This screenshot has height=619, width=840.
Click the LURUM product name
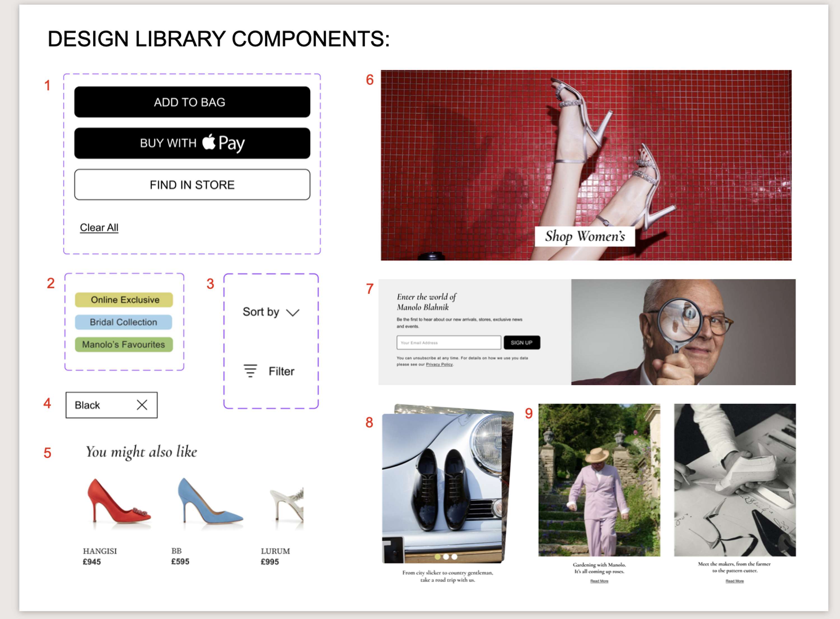tap(275, 551)
